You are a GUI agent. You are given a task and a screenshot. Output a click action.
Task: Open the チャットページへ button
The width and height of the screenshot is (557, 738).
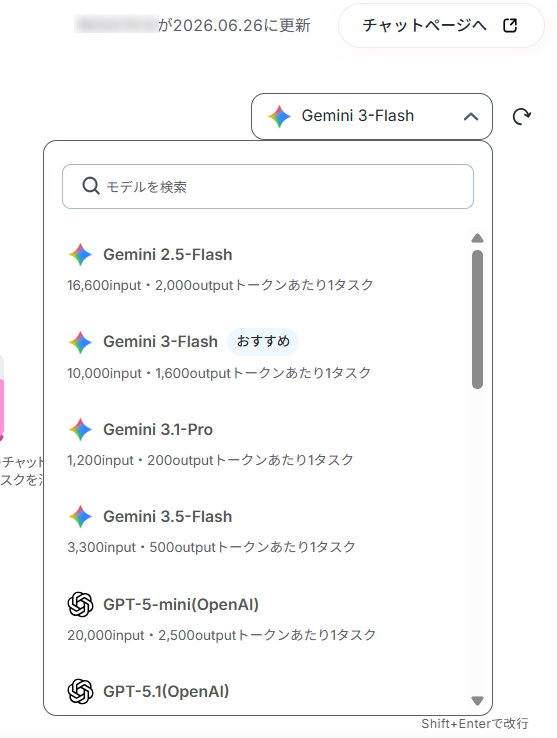pyautogui.click(x=441, y=25)
